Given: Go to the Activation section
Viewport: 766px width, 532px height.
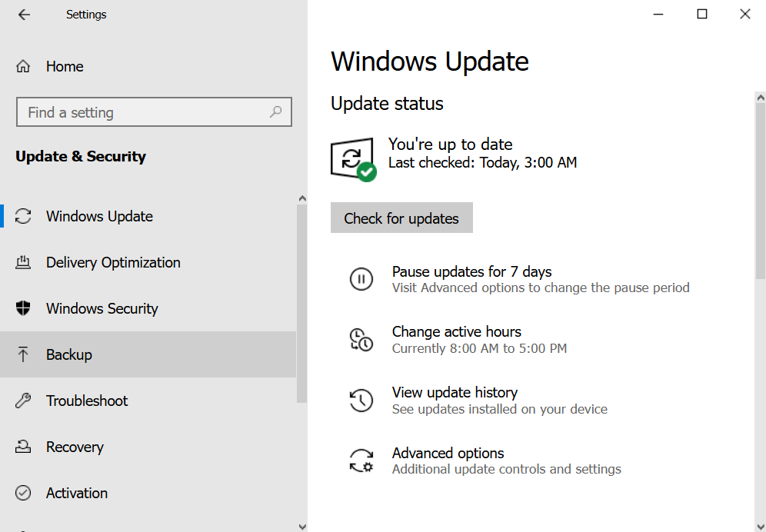Looking at the screenshot, I should click(77, 493).
